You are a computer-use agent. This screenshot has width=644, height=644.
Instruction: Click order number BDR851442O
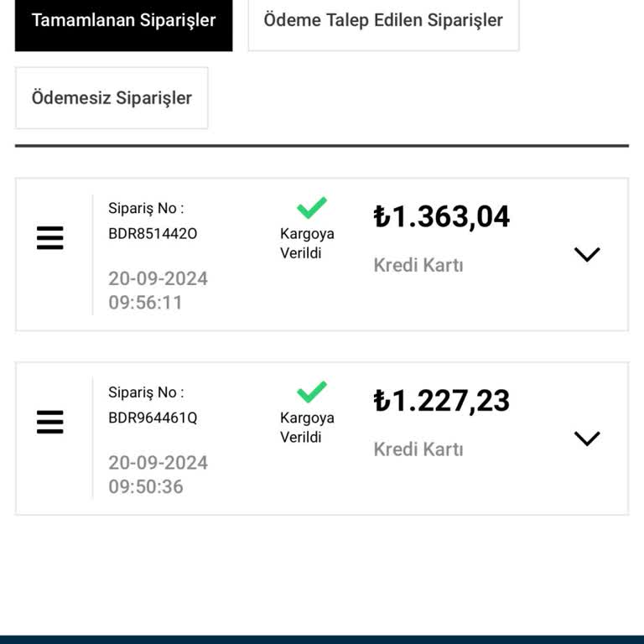click(153, 234)
